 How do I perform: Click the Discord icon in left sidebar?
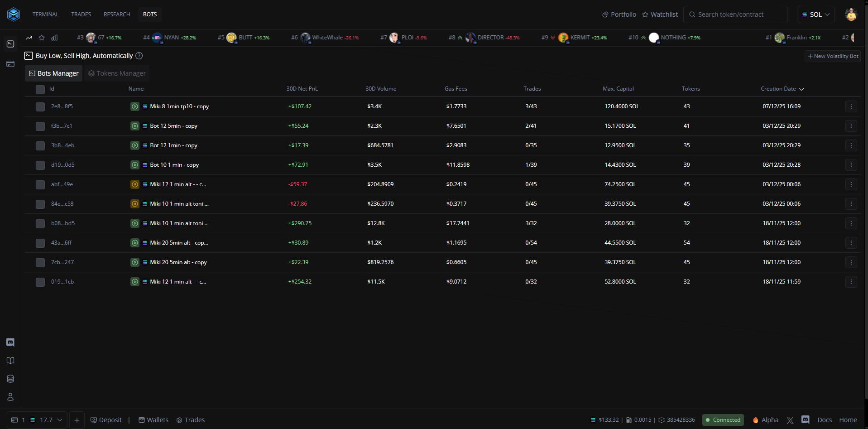pos(10,342)
